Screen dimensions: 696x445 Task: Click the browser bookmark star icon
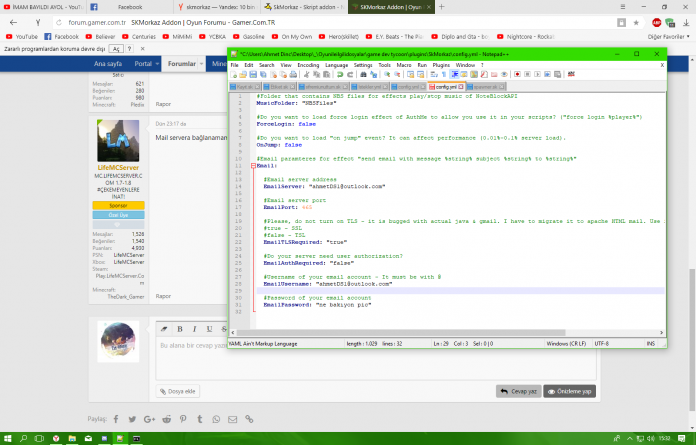pyautogui.click(x=636, y=23)
